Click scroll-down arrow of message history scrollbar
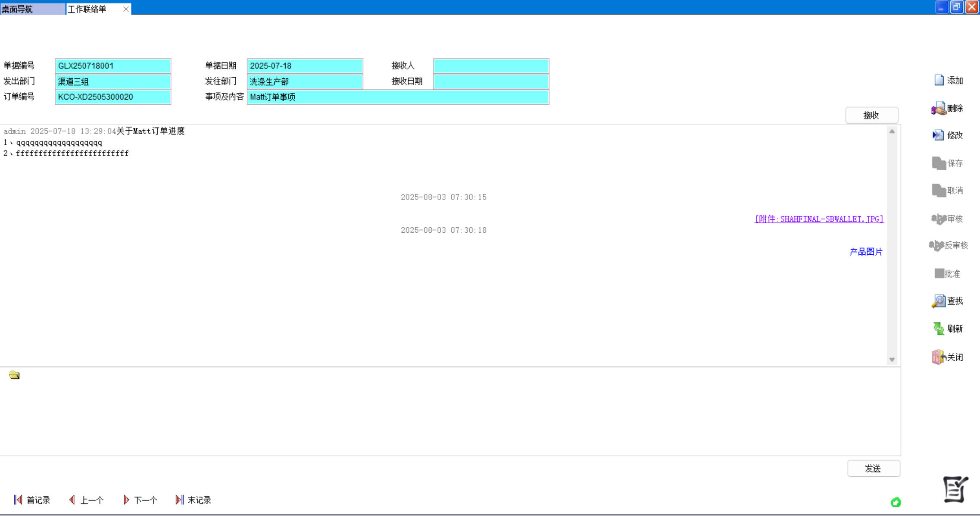980x516 pixels. (x=892, y=360)
